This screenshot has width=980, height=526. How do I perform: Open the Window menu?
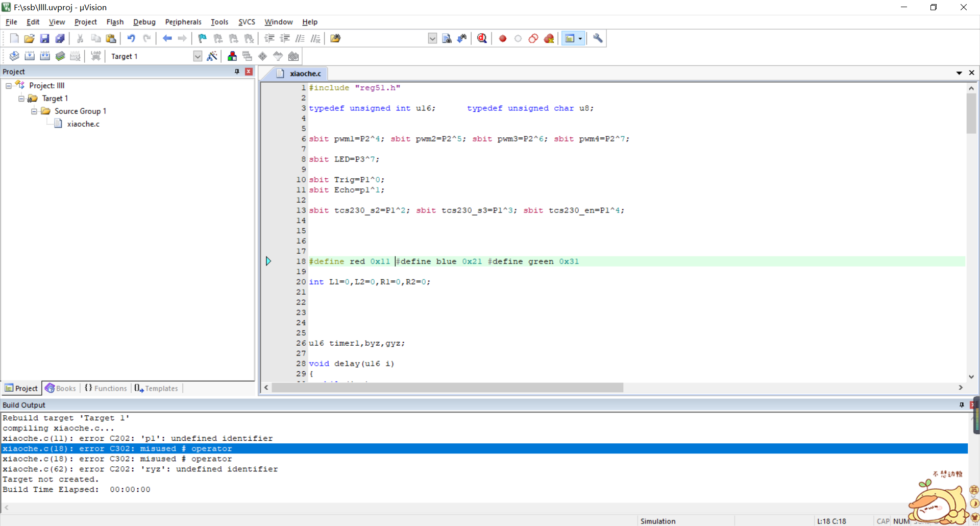pyautogui.click(x=278, y=22)
